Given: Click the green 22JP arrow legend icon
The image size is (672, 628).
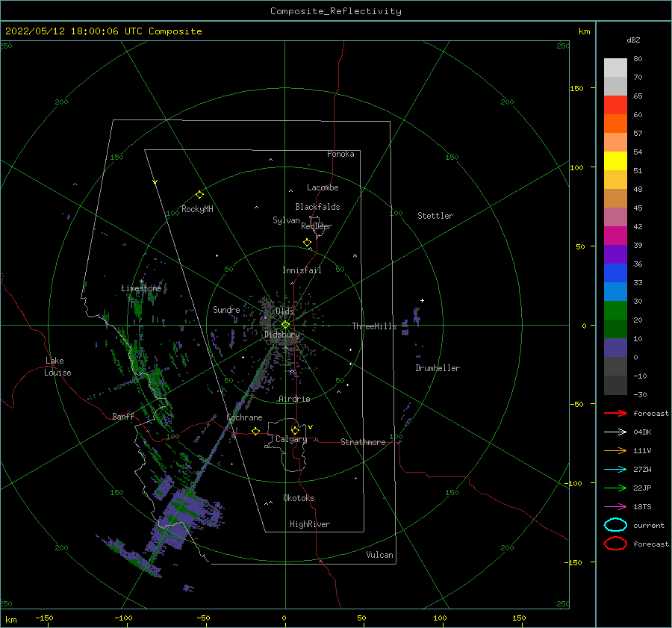Looking at the screenshot, I should coord(615,488).
